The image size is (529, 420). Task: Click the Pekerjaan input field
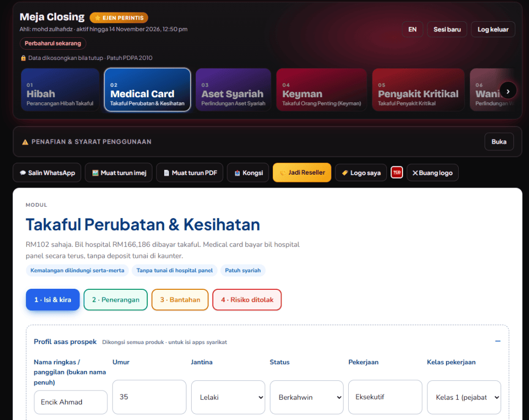(385, 397)
